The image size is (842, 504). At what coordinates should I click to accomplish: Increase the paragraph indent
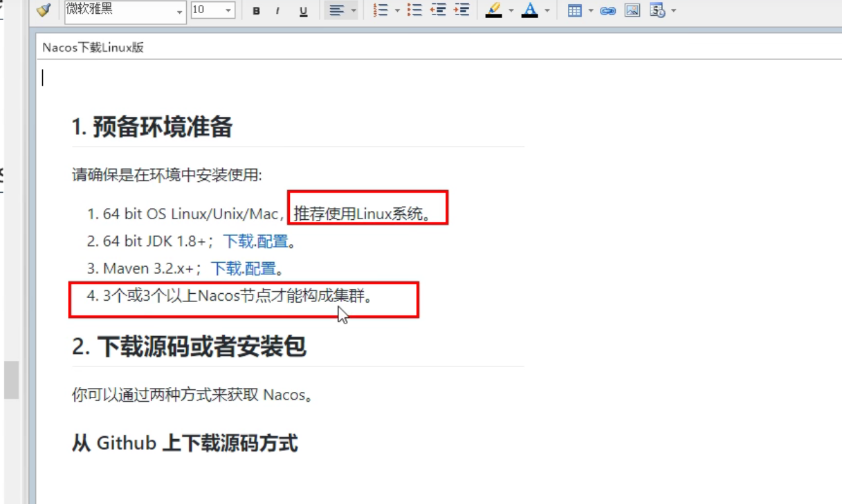coord(461,10)
